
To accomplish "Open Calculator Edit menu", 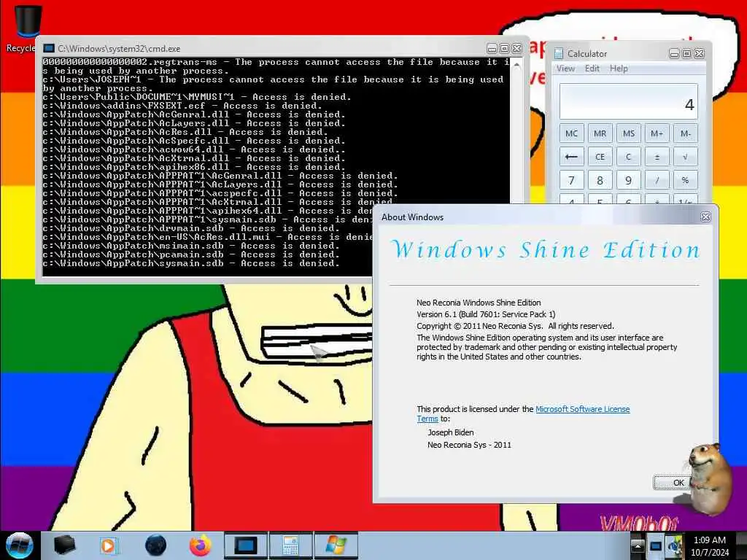I will [592, 69].
